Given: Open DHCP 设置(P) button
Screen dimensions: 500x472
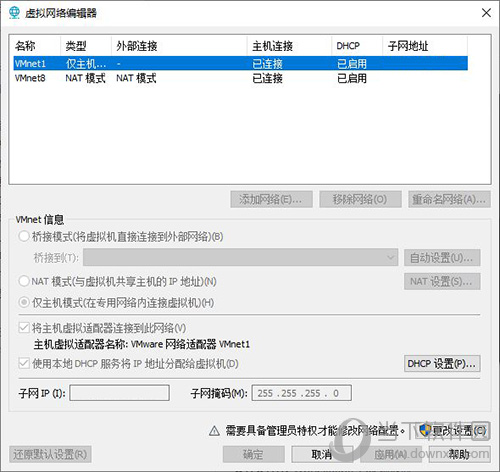Looking at the screenshot, I should (x=442, y=363).
